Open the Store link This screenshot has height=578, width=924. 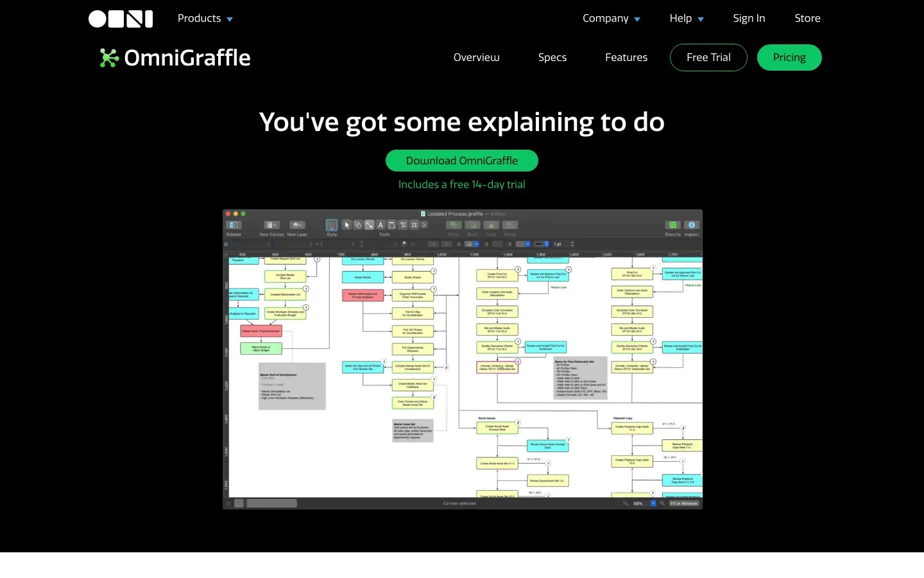coord(807,19)
